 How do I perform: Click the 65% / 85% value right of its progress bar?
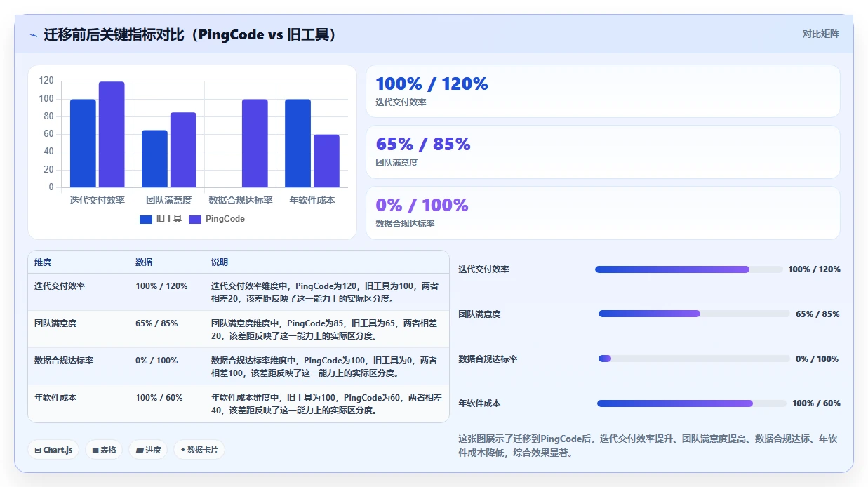(x=817, y=314)
